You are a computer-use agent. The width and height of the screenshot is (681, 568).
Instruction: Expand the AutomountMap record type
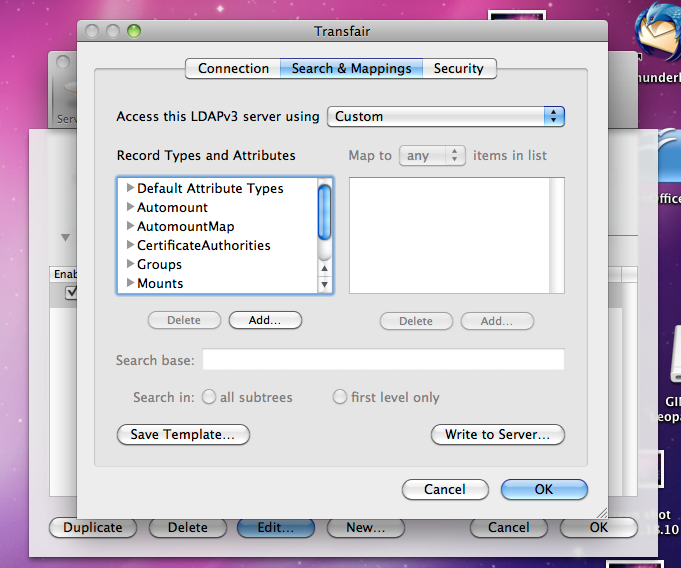[x=130, y=226]
